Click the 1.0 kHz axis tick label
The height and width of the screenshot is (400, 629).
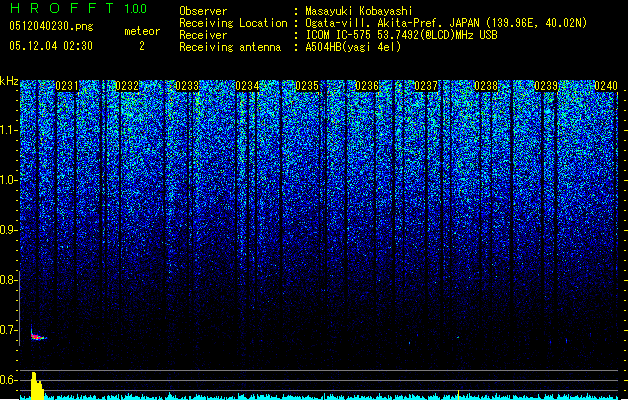(9, 180)
